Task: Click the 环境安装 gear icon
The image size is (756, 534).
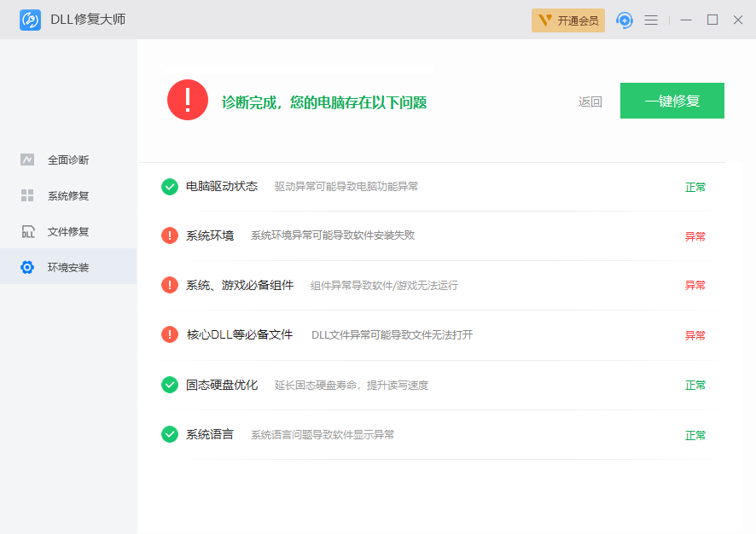Action: pyautogui.click(x=27, y=267)
